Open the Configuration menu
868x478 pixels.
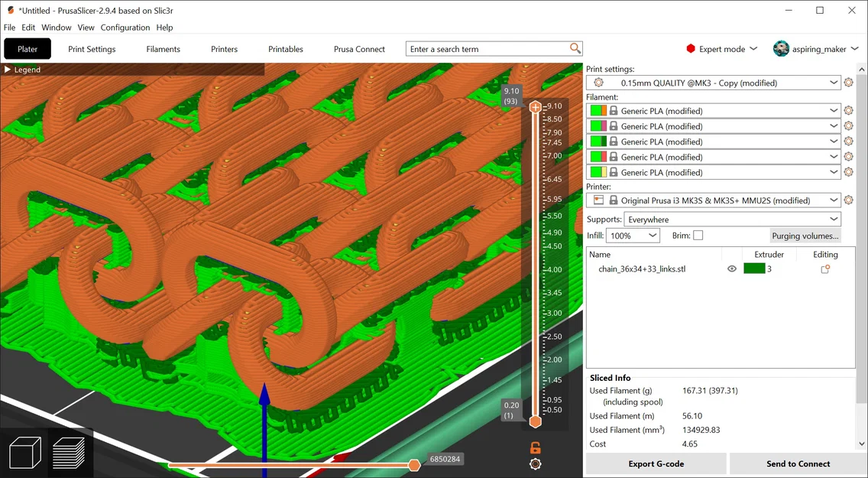click(125, 27)
